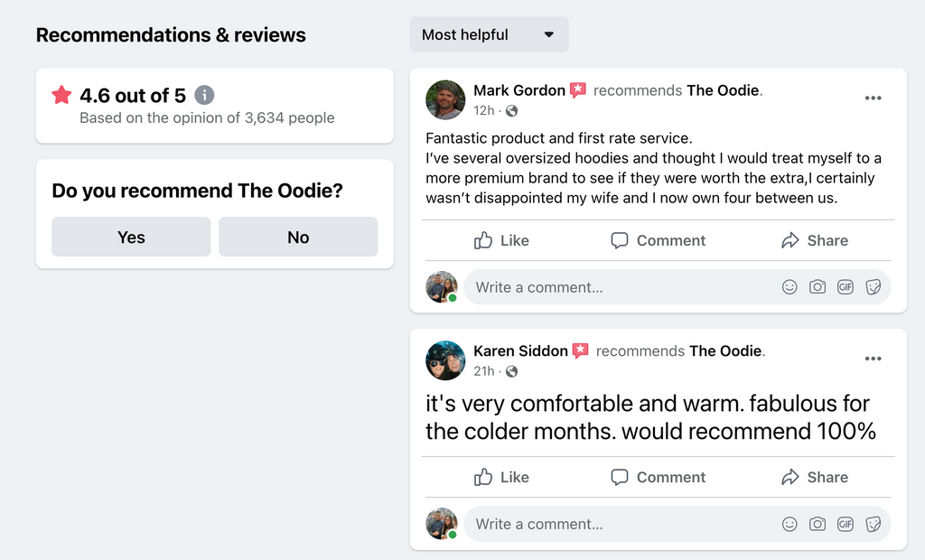This screenshot has height=560, width=925.
Task: Click the comment field under Karen Siddon's review
Action: pos(677,524)
